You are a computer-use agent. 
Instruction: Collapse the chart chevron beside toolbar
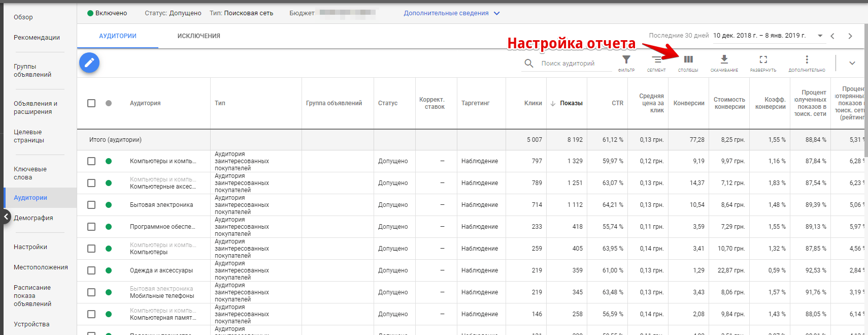(852, 63)
